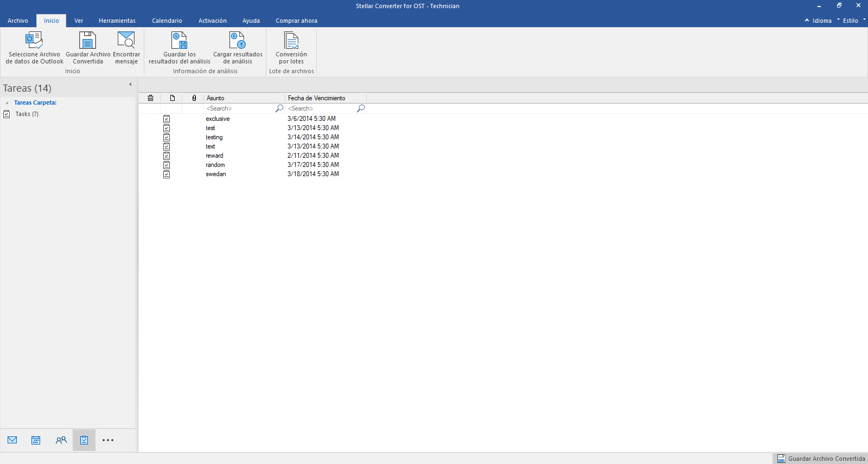Click due date 2/11/2014 5:30 AM
The image size is (868, 464).
click(313, 156)
